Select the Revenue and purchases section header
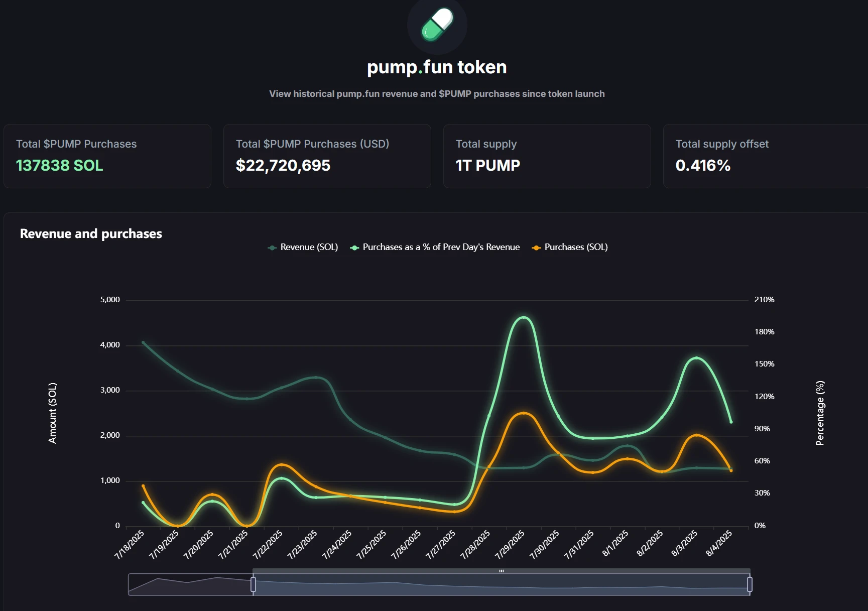Viewport: 868px width, 611px height. (90, 233)
